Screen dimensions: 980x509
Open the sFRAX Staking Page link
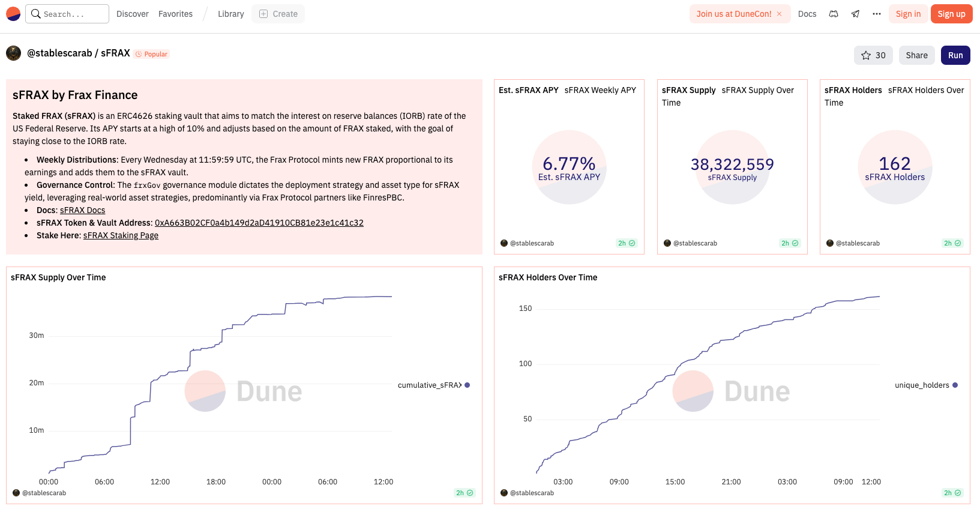click(121, 235)
